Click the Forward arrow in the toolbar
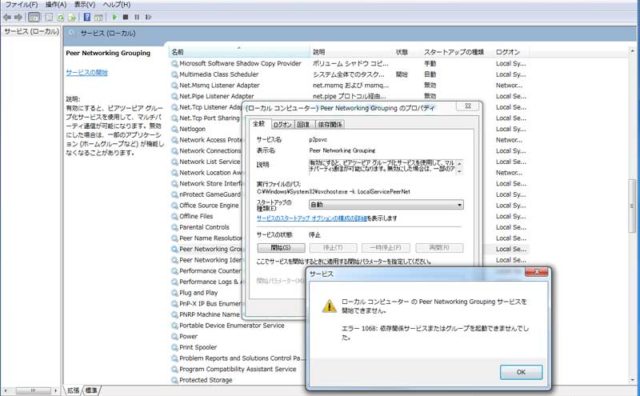640x396 pixels. click(x=18, y=17)
